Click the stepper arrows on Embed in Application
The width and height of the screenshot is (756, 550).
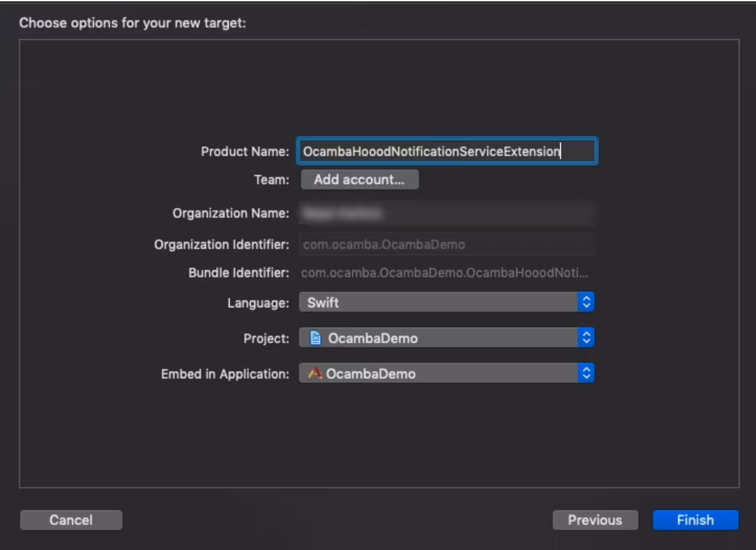(587, 373)
